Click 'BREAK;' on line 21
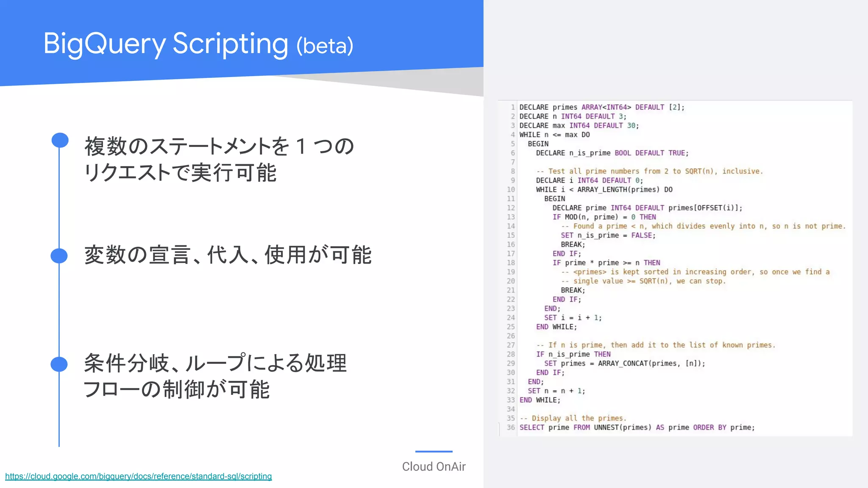Viewport: 868px width, 488px height. click(573, 290)
